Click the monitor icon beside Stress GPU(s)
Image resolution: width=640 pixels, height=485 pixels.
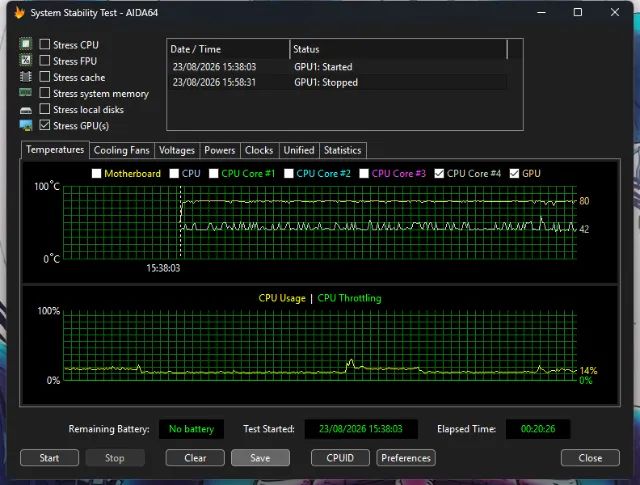[26, 125]
